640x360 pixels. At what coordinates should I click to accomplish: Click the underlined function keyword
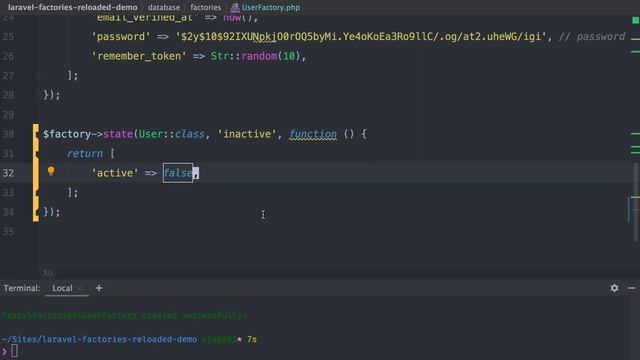[313, 134]
